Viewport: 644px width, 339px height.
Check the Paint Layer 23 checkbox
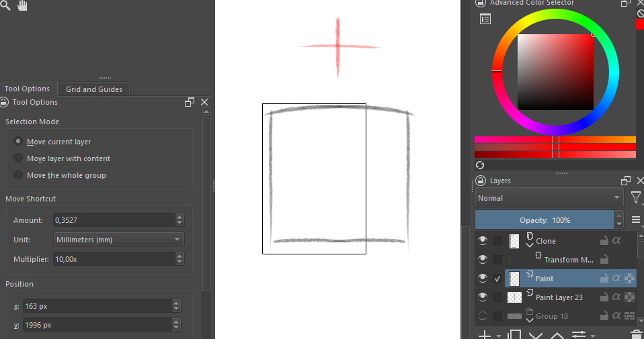coord(497,297)
